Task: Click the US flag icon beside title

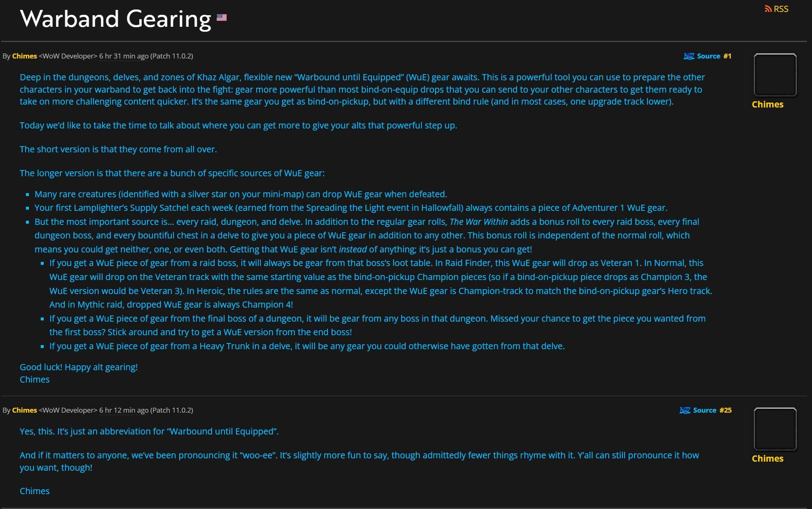Action: point(222,17)
